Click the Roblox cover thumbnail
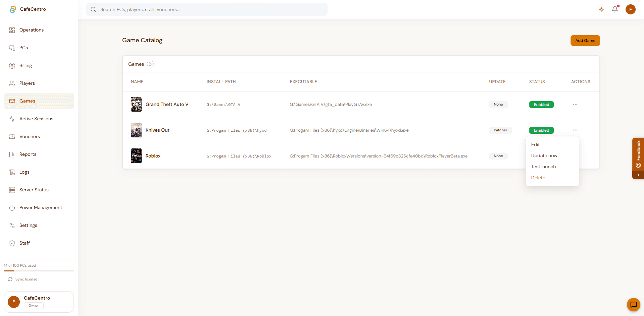 tap(136, 156)
